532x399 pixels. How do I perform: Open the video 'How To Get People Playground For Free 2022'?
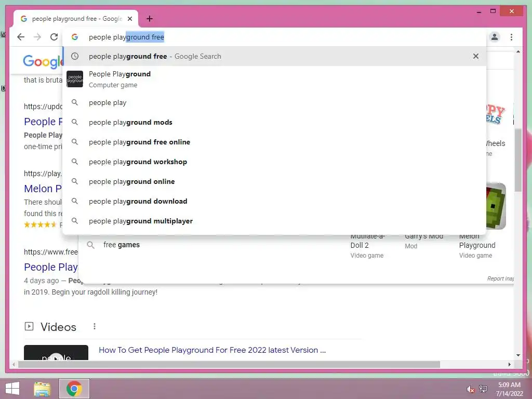pyautogui.click(x=212, y=350)
